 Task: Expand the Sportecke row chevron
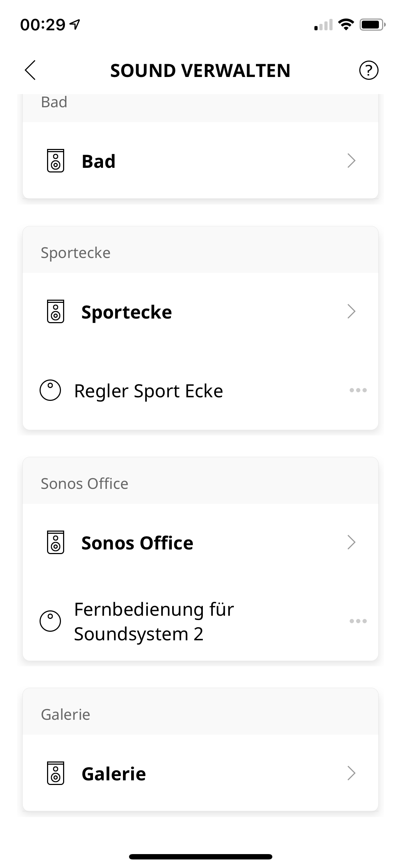coord(351,311)
